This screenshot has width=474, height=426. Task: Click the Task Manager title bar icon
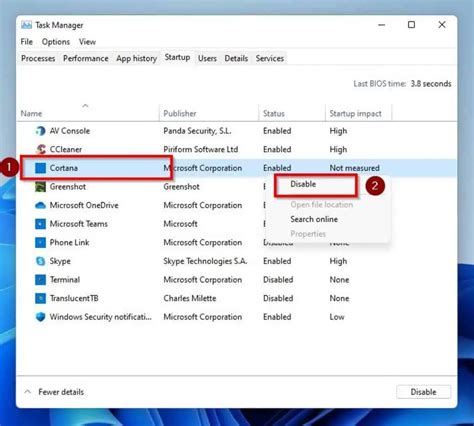point(26,25)
